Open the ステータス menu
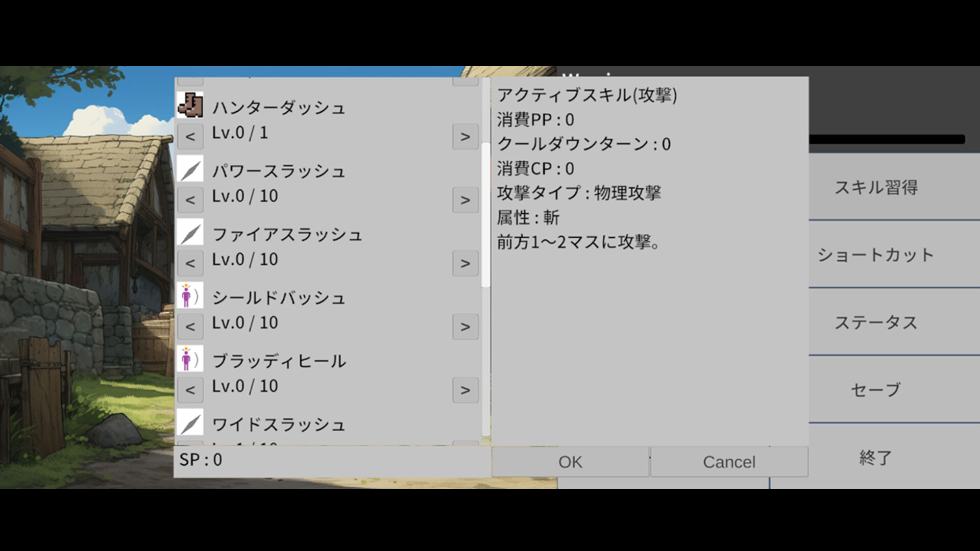 [x=876, y=322]
